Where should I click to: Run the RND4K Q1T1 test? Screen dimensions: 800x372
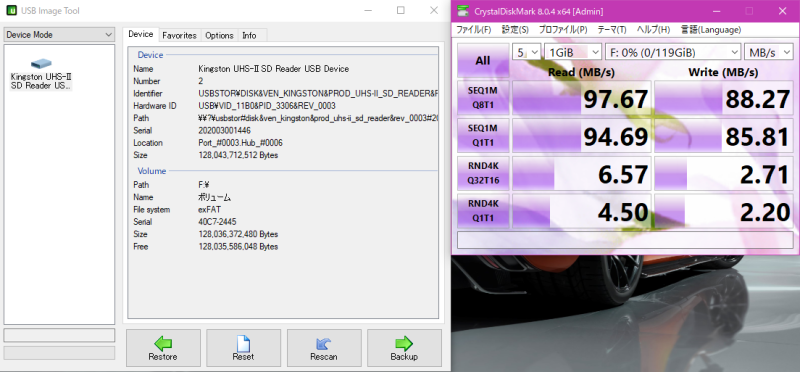coord(483,211)
